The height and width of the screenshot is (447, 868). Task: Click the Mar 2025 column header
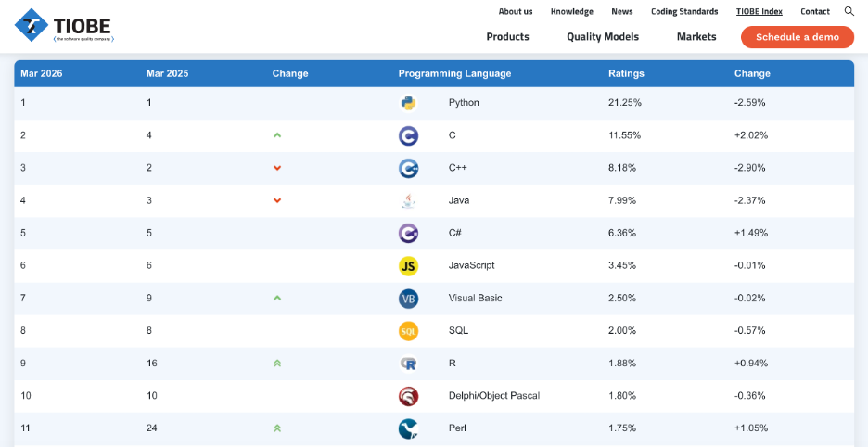pos(167,73)
